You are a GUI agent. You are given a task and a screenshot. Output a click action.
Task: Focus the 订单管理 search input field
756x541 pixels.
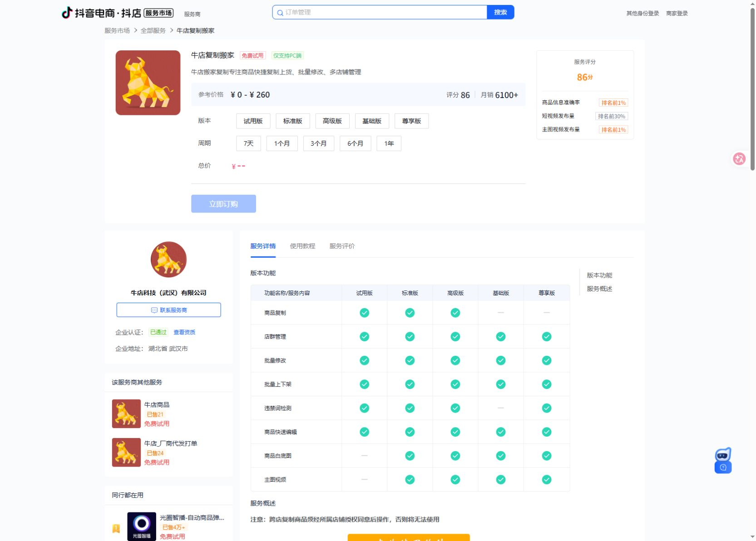[x=384, y=12]
